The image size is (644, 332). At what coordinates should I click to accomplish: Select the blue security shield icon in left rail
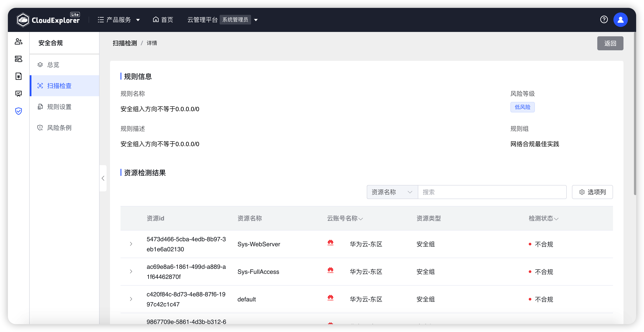[x=19, y=111]
